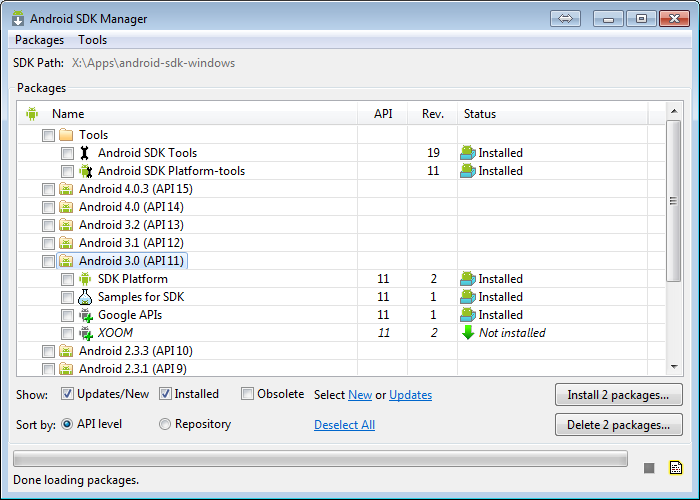700x500 pixels.
Task: Click the loading progress bar
Action: pyautogui.click(x=320, y=459)
